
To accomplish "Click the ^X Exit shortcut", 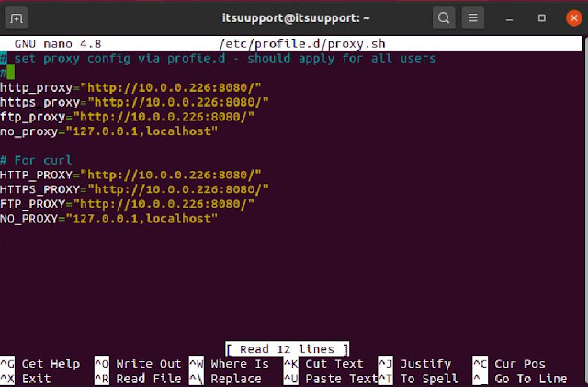I will 26,379.
